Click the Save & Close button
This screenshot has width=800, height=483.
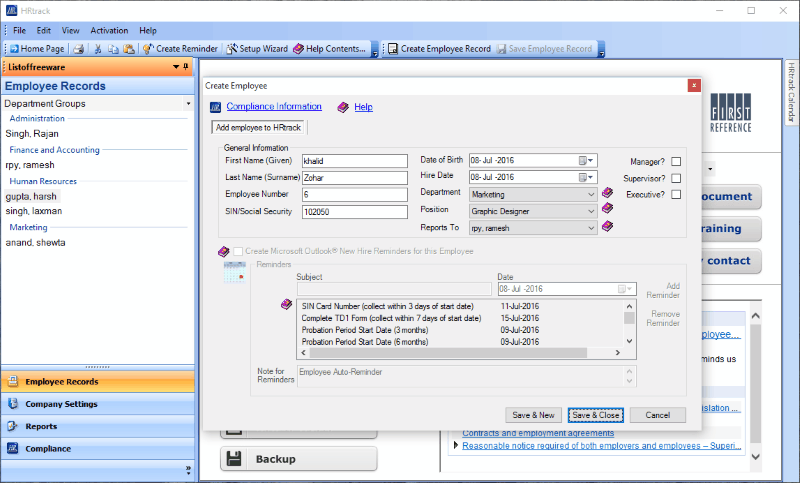tap(595, 415)
